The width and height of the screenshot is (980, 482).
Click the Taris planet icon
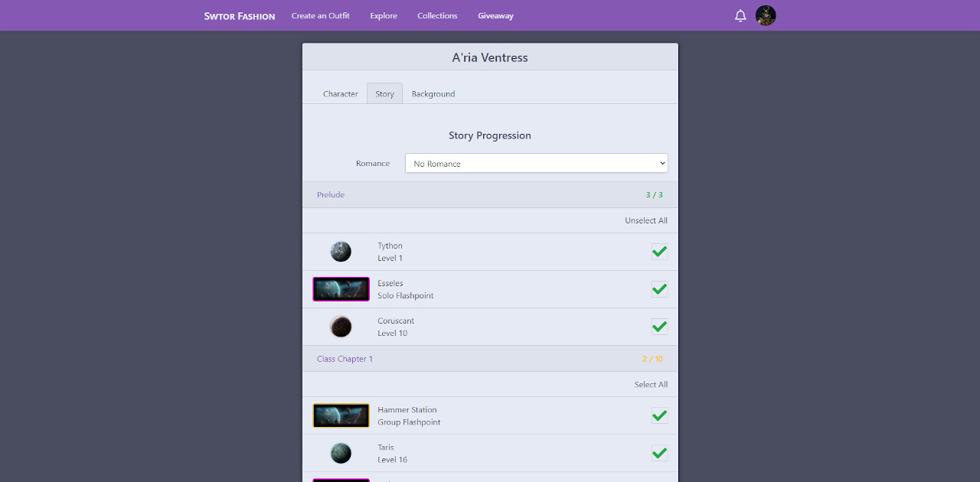tap(341, 453)
